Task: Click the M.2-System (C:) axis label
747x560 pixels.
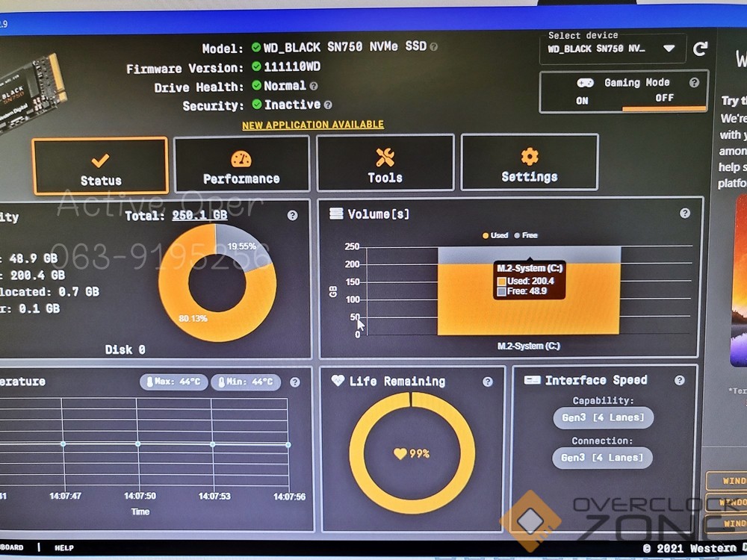Action: click(x=528, y=346)
